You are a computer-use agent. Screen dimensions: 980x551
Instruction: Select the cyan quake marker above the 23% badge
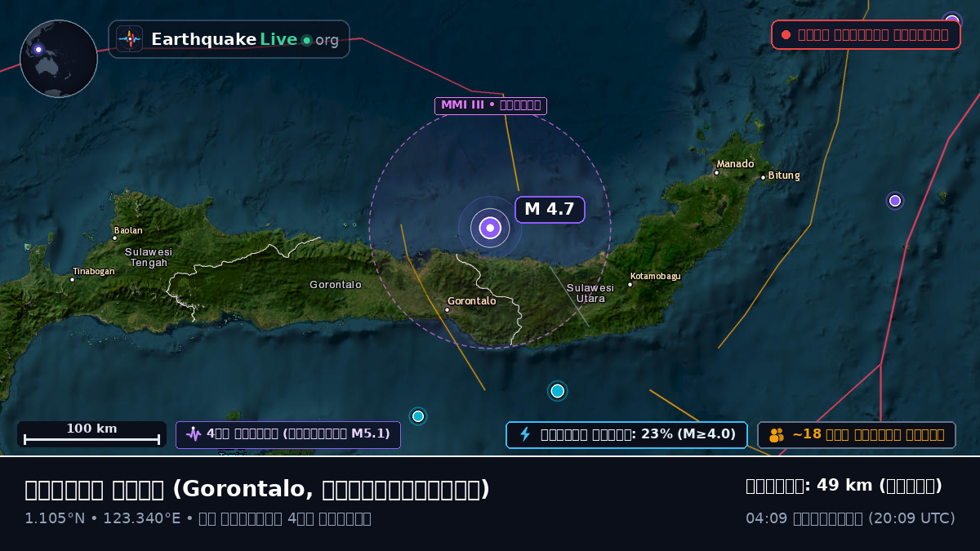558,391
